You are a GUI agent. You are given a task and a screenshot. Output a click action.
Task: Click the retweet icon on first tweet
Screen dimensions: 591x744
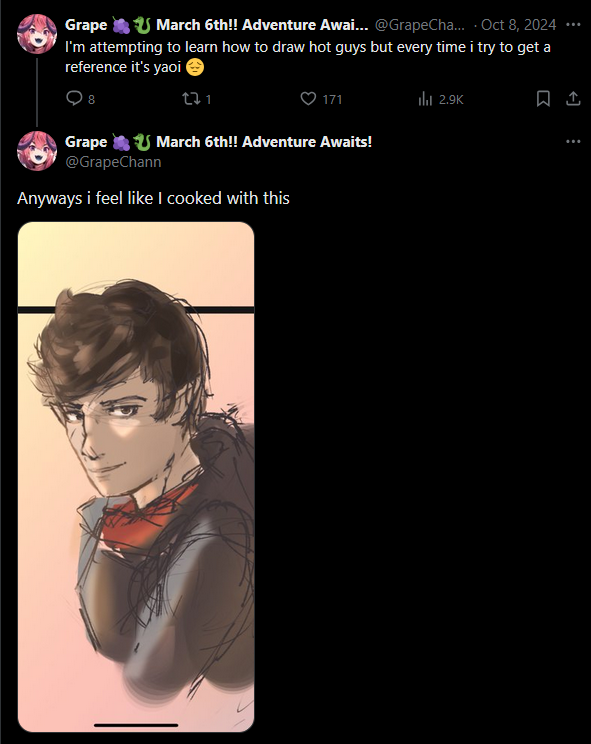tap(191, 99)
